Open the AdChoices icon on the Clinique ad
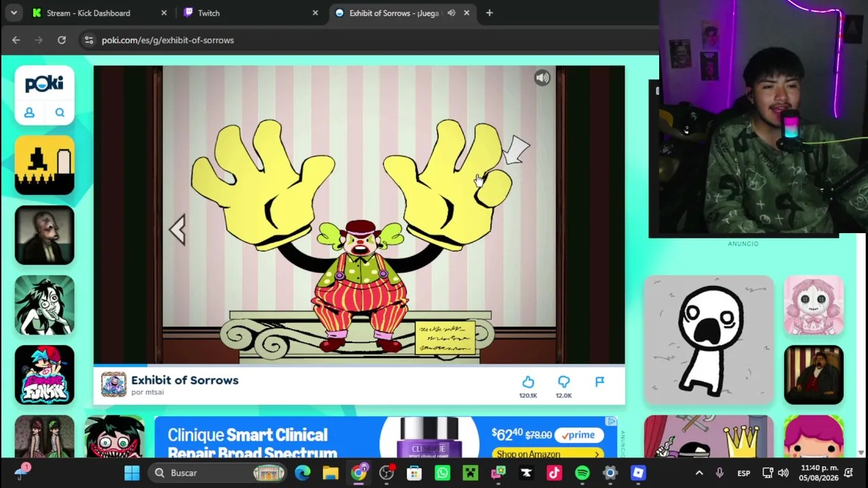The height and width of the screenshot is (488, 868). 612,422
